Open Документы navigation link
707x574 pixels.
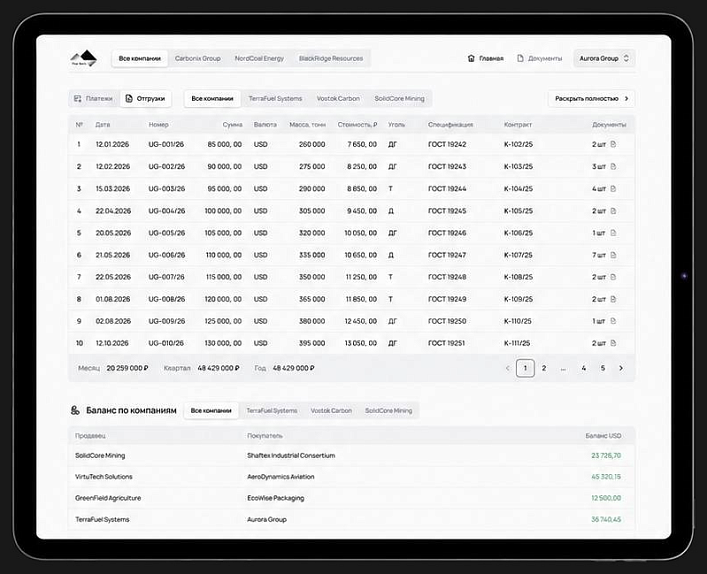coord(540,58)
